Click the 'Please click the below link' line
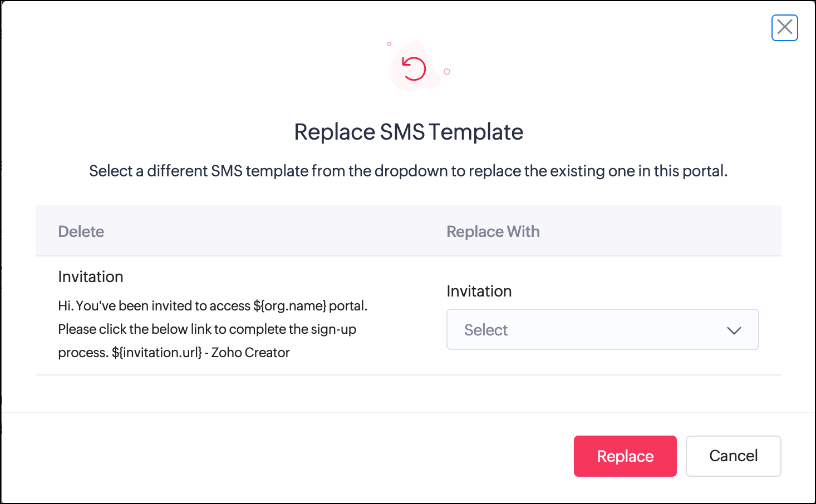This screenshot has width=816, height=504. coord(207,329)
